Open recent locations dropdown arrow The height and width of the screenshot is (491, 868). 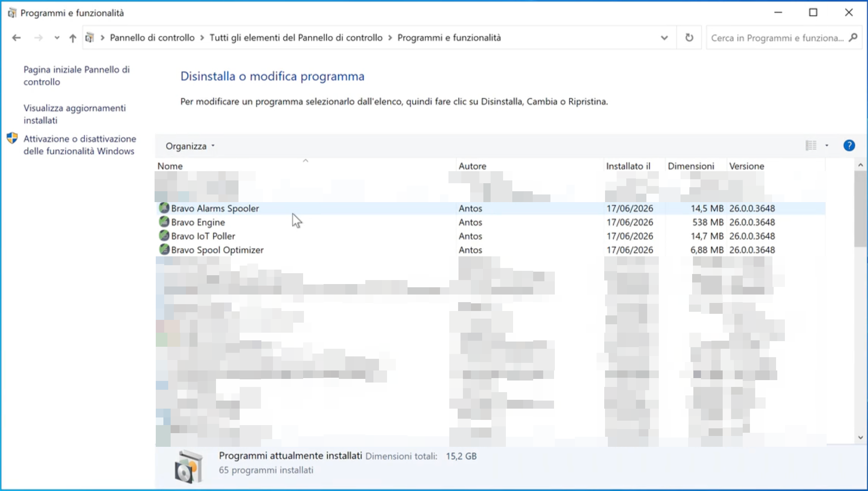coord(57,38)
